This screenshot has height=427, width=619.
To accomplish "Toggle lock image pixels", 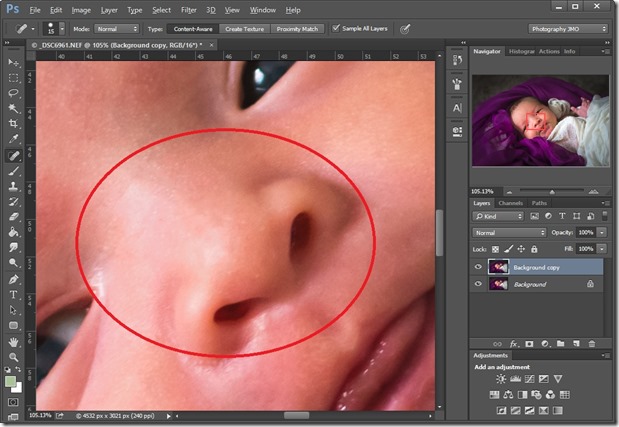I will 508,249.
